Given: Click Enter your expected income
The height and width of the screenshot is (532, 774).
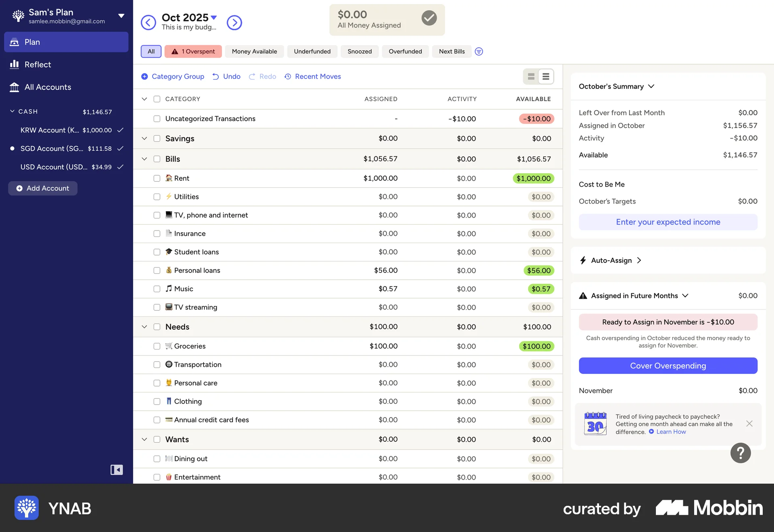Looking at the screenshot, I should pyautogui.click(x=668, y=222).
